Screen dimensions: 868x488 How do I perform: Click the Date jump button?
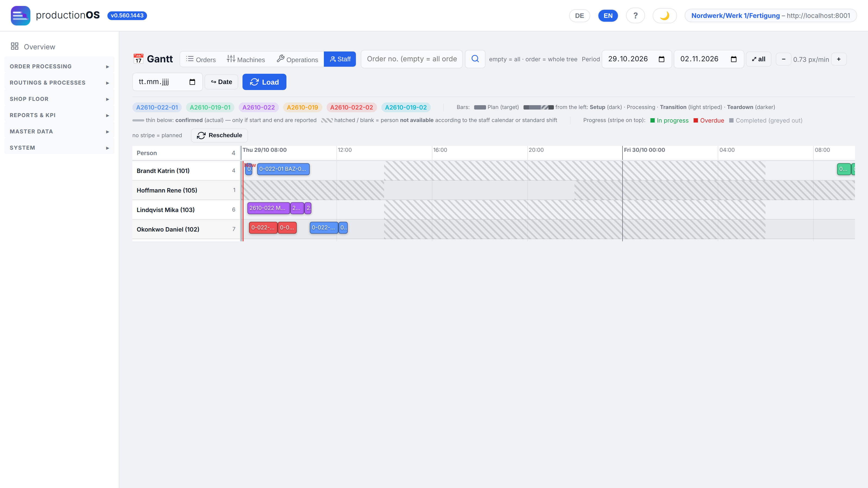point(221,82)
